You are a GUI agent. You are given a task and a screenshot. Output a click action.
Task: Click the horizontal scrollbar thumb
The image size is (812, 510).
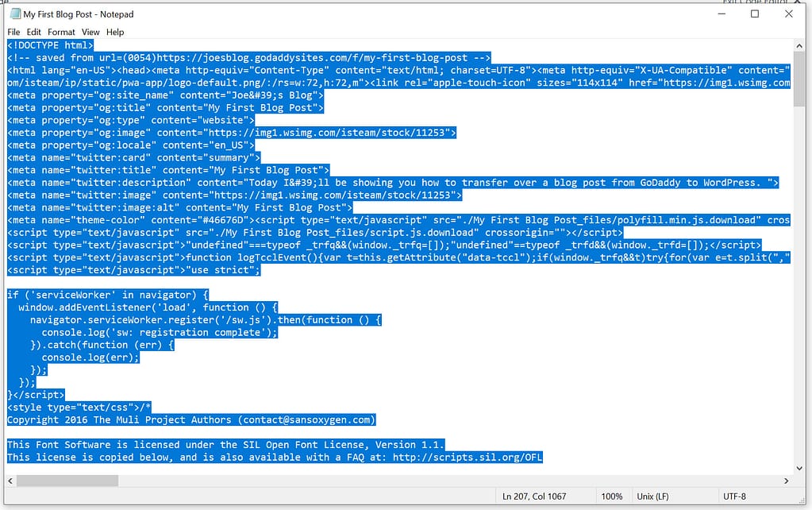pyautogui.click(x=67, y=481)
